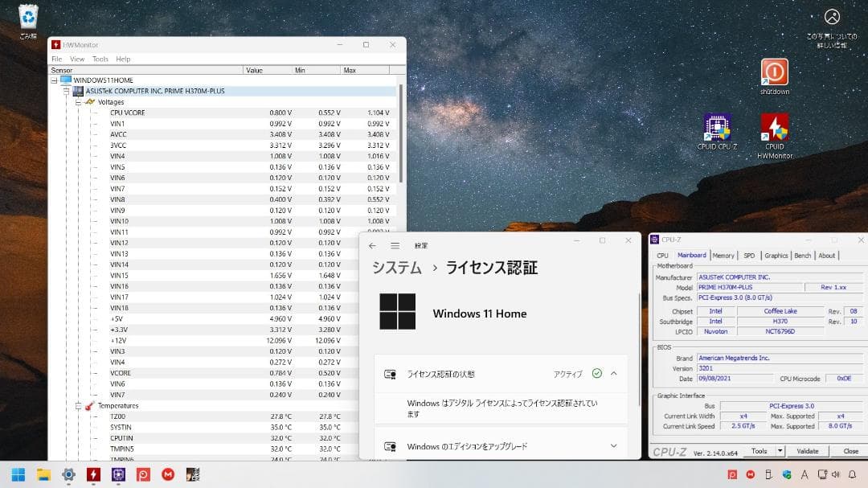
Task: Open the Tools dropdown arrow in CPU-Z
Action: point(780,451)
